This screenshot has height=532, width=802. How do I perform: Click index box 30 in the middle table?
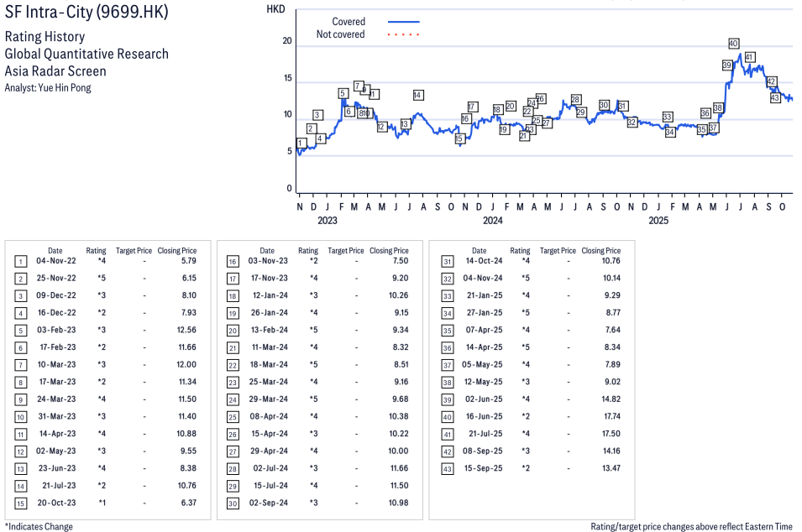233,503
